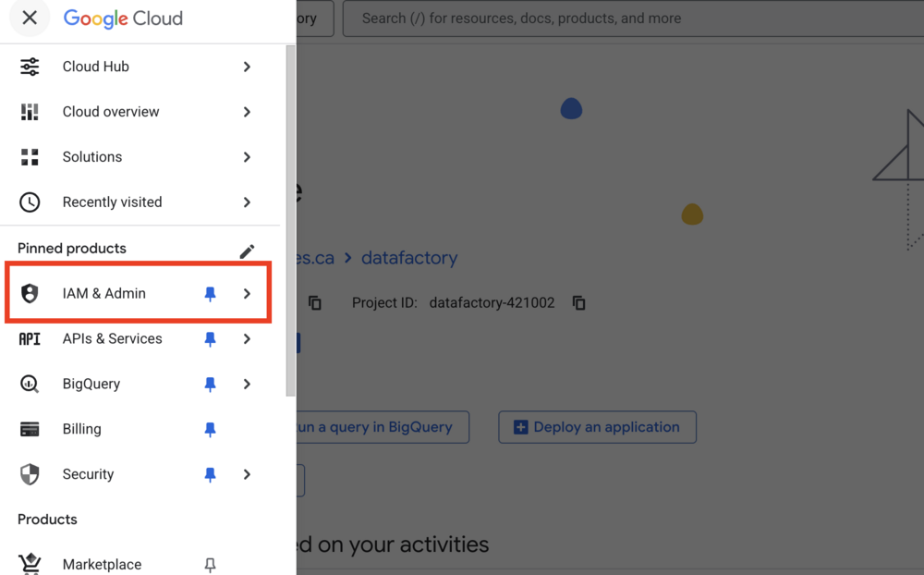The image size is (924, 575).
Task: Click the Marketplace cart icon
Action: [x=30, y=564]
